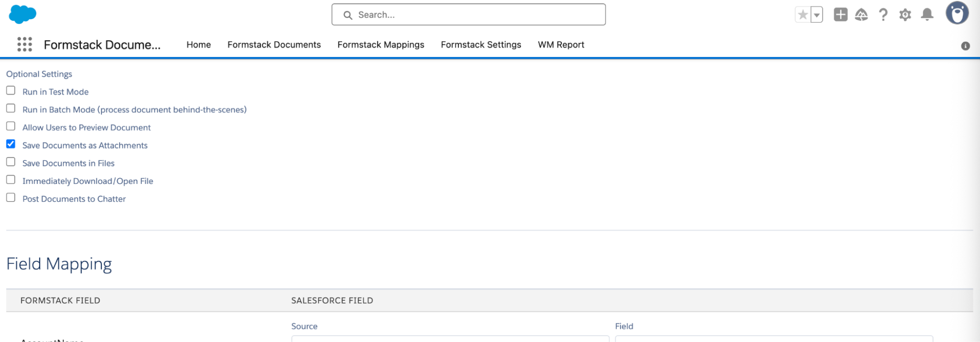Screen dimensions: 980x342
Task: Open the user profile avatar
Action: click(956, 13)
